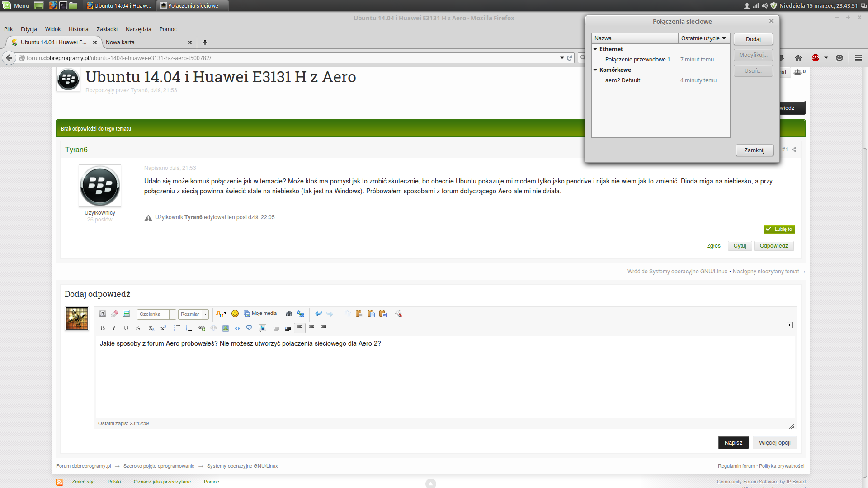The width and height of the screenshot is (868, 488).
Task: Undo the last edit with blue arrow
Action: point(318,314)
